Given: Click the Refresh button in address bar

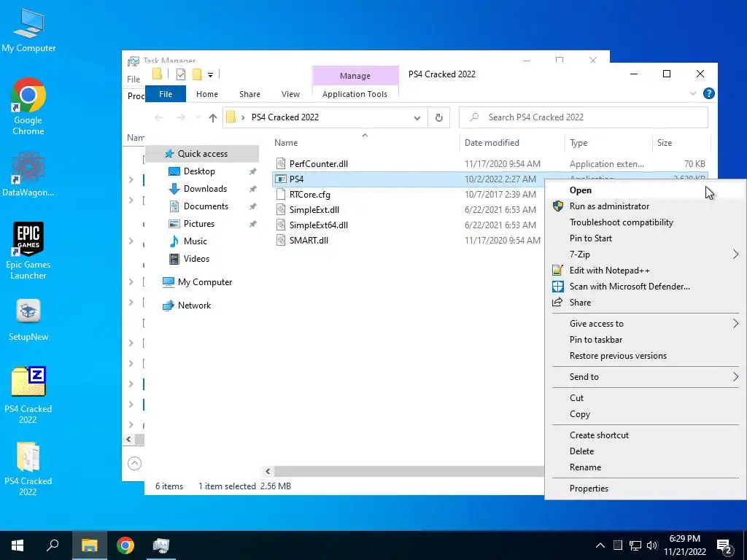Looking at the screenshot, I should (438, 117).
